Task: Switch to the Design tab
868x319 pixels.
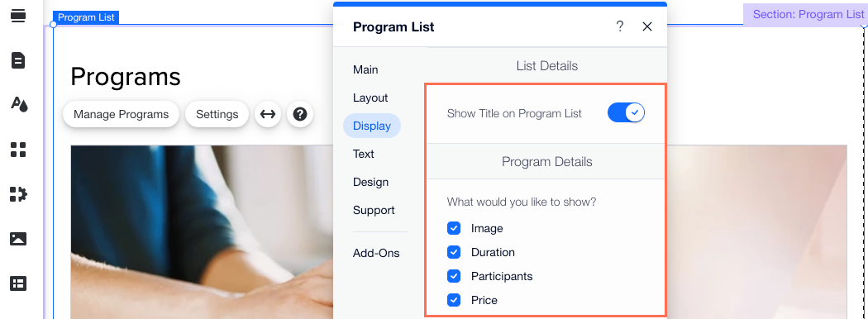Action: [x=371, y=182]
